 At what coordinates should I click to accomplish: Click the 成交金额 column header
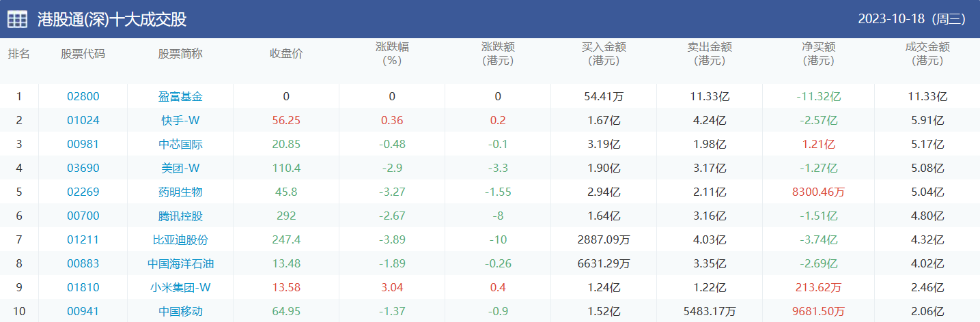point(927,54)
